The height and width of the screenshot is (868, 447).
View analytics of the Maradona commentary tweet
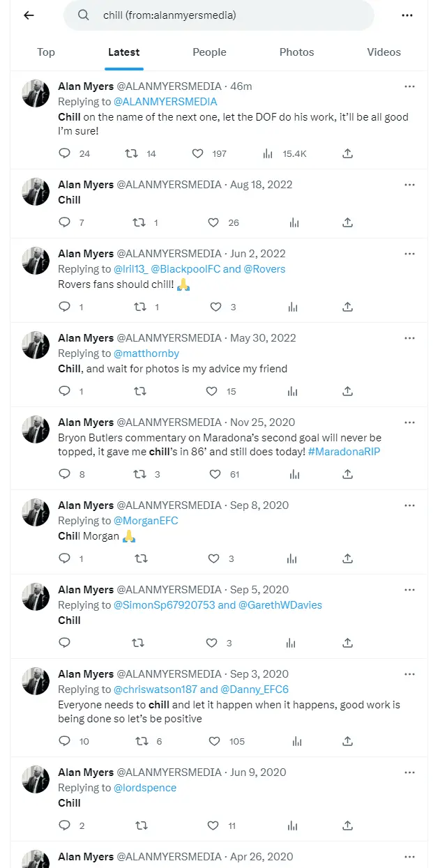(x=294, y=474)
